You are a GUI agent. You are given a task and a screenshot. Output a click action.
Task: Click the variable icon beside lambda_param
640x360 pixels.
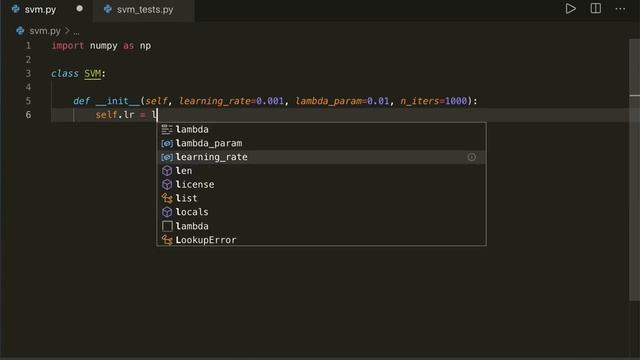(167, 143)
